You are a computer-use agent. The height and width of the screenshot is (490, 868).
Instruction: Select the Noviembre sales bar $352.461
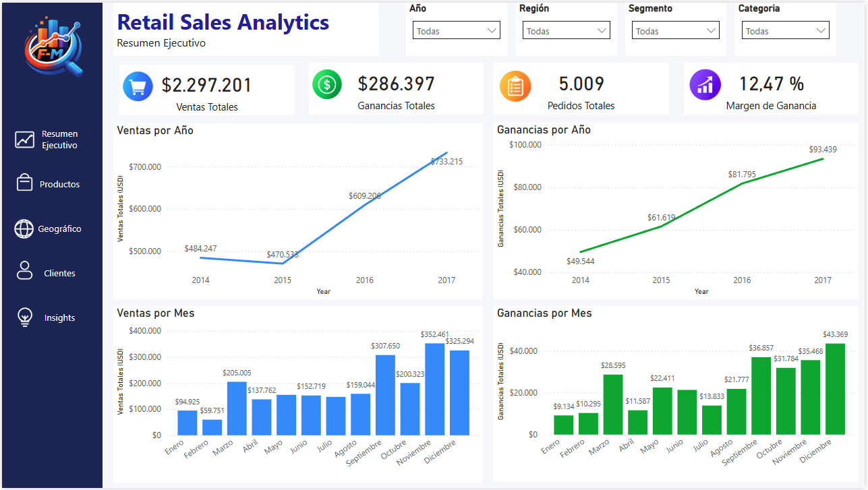pyautogui.click(x=434, y=389)
